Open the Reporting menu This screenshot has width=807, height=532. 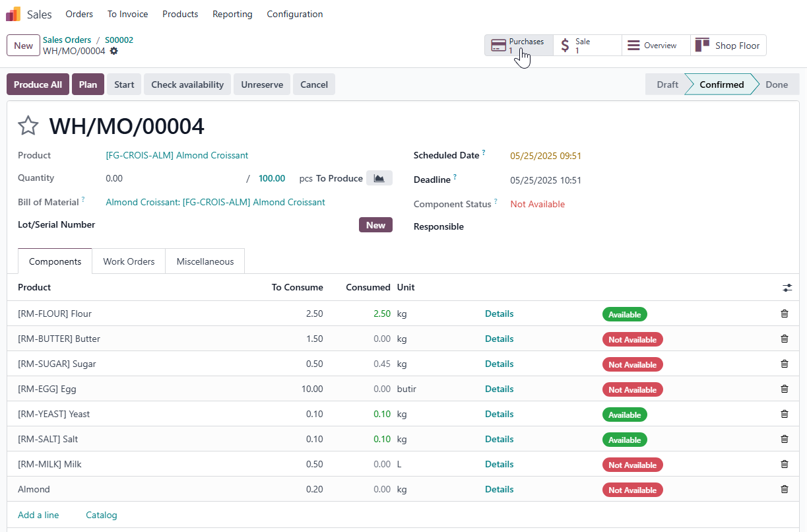click(x=232, y=14)
